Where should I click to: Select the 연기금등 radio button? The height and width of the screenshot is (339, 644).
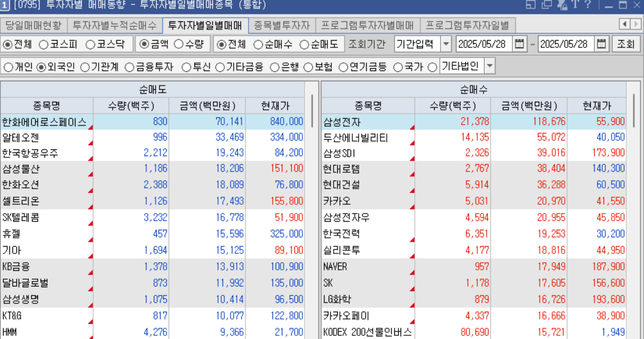(x=344, y=67)
